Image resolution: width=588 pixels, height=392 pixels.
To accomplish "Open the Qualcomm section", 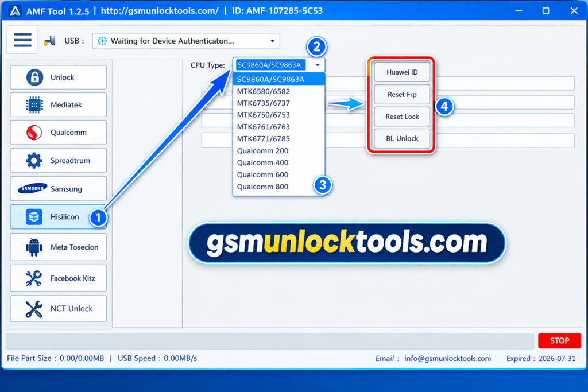I will [x=58, y=132].
